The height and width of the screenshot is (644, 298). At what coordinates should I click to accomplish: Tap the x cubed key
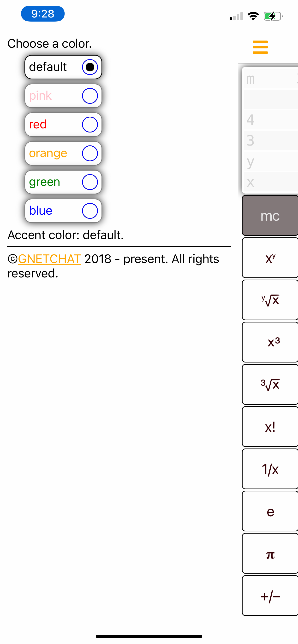[270, 342]
